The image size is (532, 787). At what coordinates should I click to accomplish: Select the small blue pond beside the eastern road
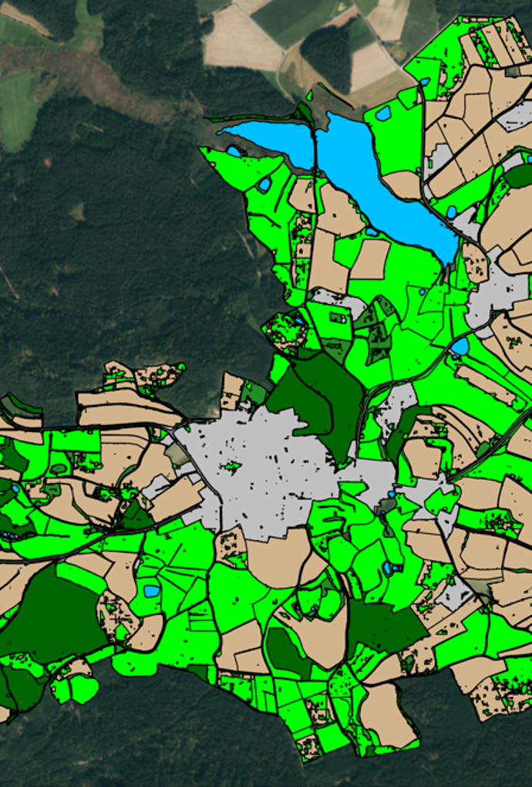460,347
